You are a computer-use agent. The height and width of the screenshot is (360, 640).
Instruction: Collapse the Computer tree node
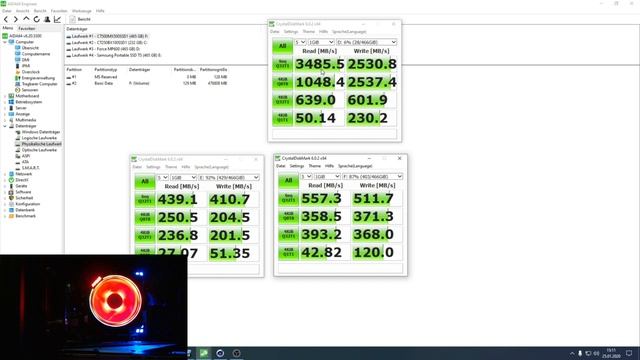pos(5,42)
